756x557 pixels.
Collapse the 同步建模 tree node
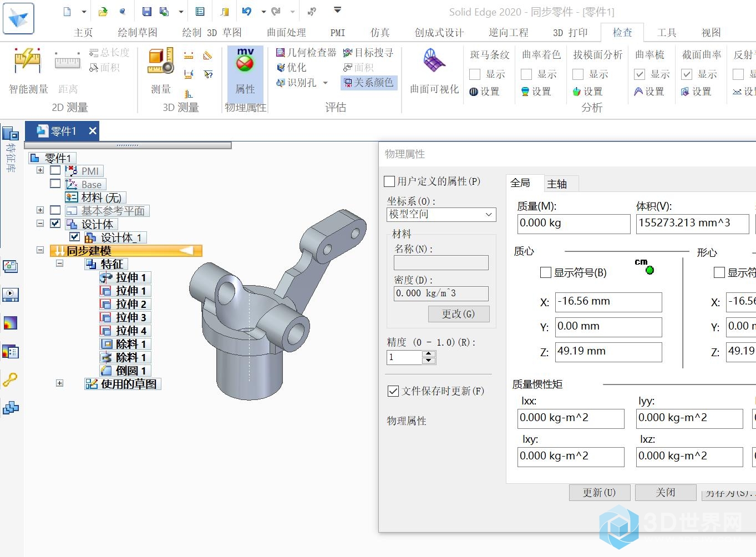[x=40, y=250]
